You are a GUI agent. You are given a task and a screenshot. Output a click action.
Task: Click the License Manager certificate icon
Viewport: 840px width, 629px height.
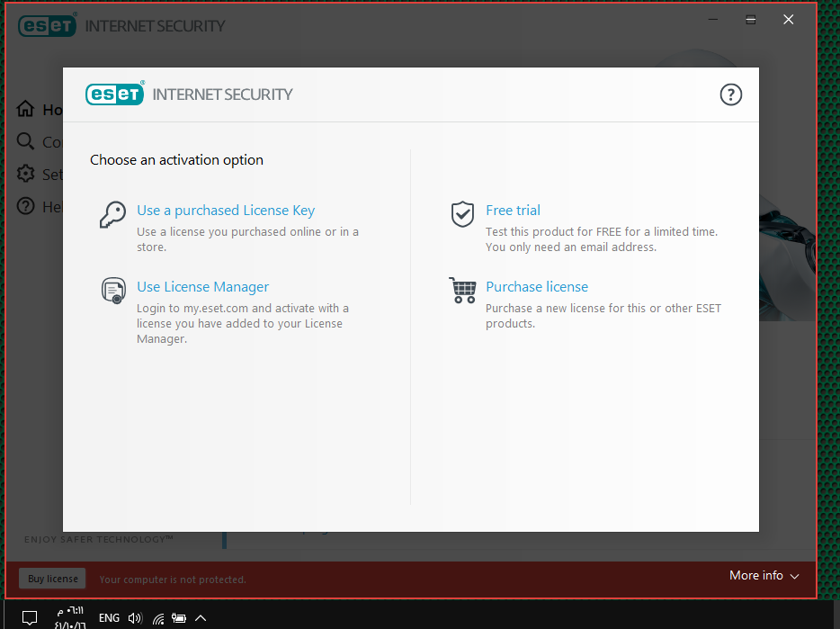tap(113, 291)
